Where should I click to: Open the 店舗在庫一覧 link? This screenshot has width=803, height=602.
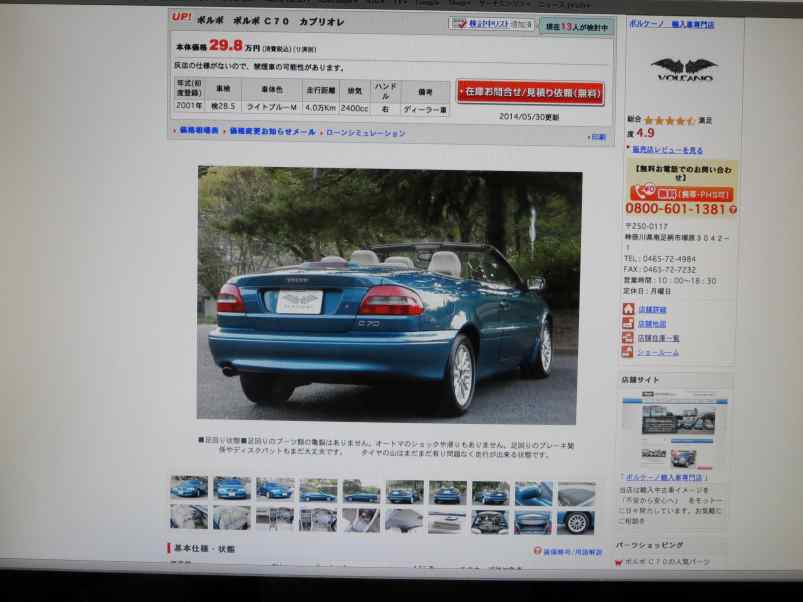pyautogui.click(x=658, y=338)
